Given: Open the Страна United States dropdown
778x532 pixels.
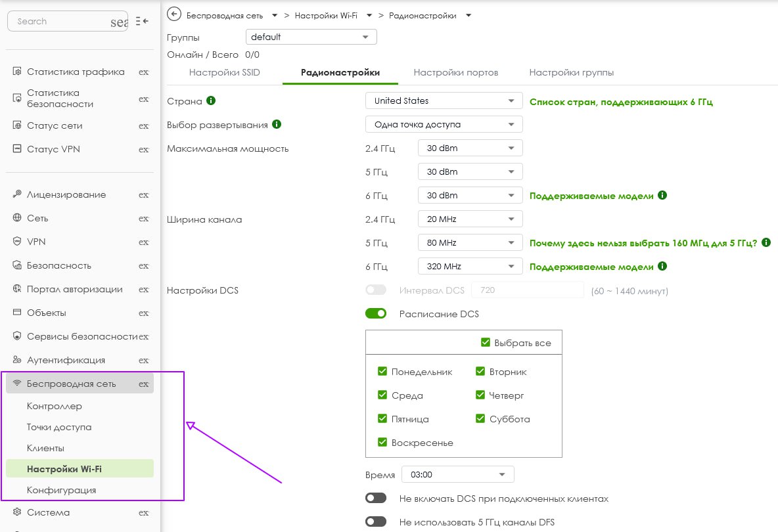Looking at the screenshot, I should click(444, 100).
